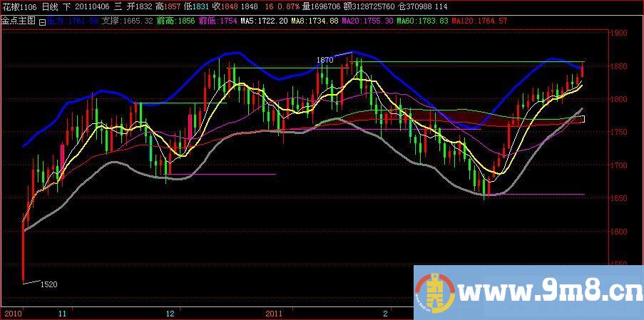Click the 1900 price axis label
Viewport: 644px width, 320px height.
coord(618,33)
